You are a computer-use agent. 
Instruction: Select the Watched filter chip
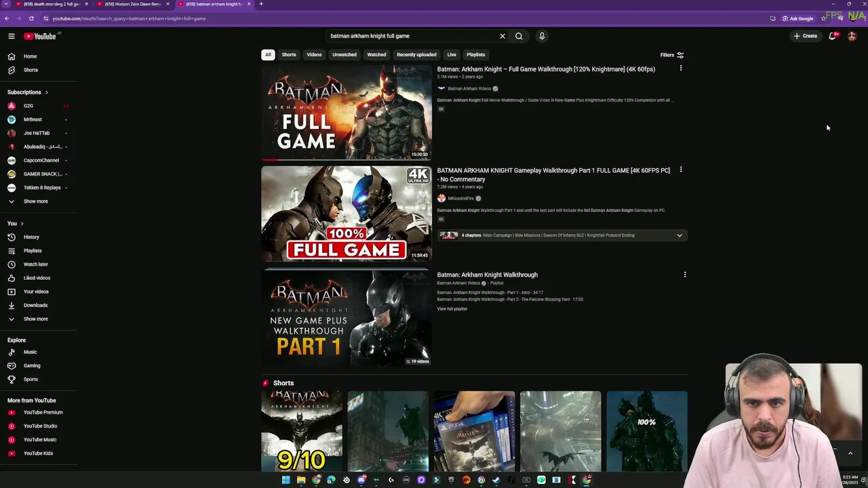(x=376, y=54)
